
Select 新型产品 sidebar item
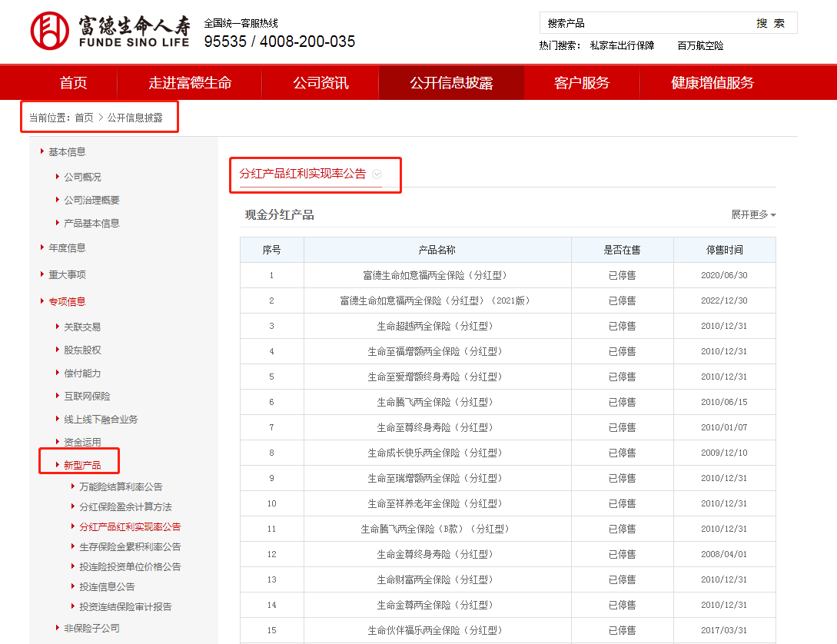[82, 465]
